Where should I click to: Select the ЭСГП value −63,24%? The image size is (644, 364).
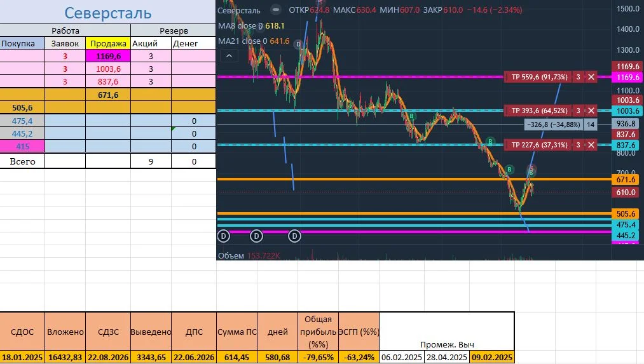tap(359, 358)
